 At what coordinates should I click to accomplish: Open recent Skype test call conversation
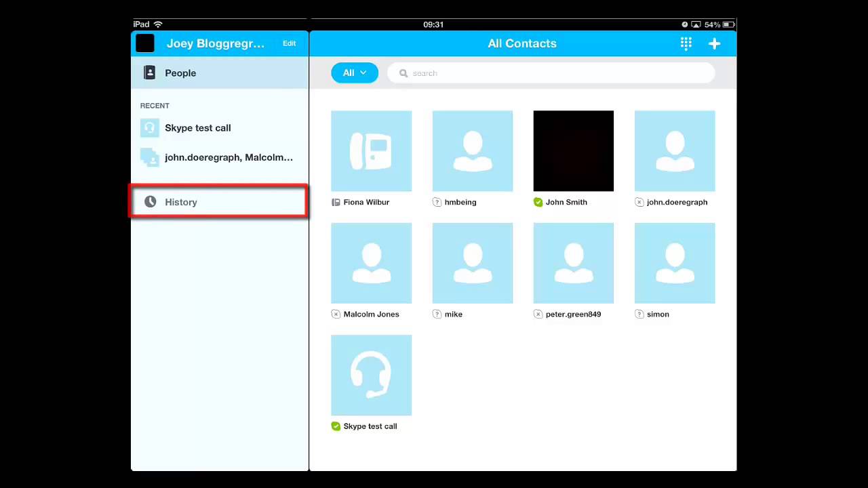(x=220, y=127)
